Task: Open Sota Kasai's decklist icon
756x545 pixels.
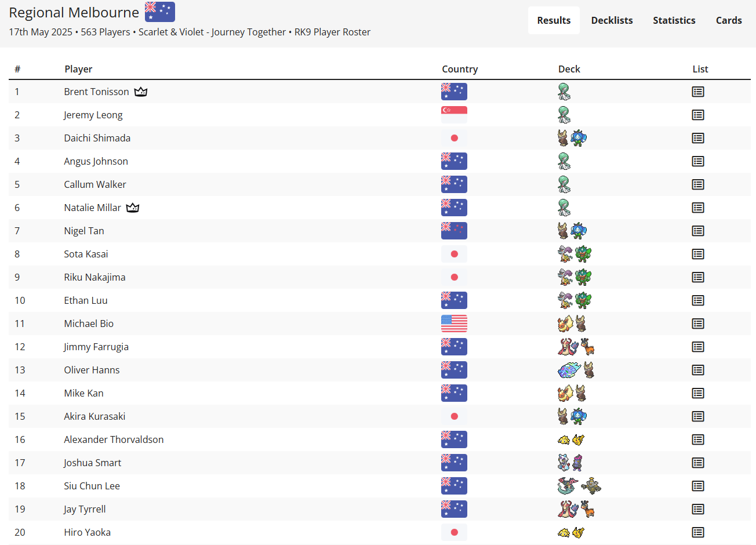Action: pyautogui.click(x=698, y=254)
